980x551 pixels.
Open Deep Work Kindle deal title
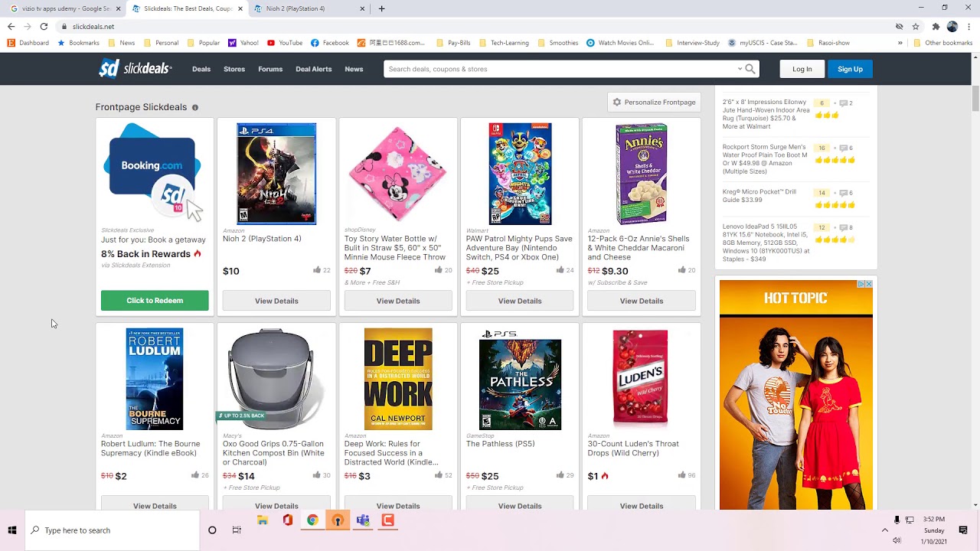[392, 453]
